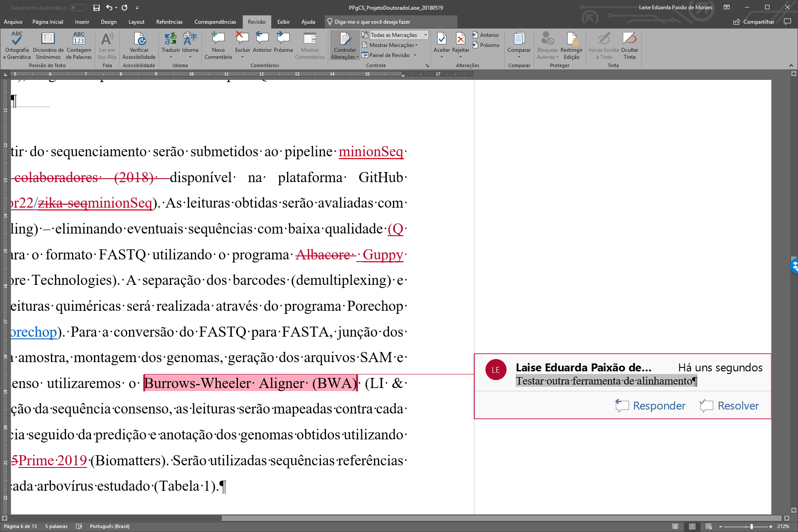Switch to read mode view in status bar
This screenshot has width=798, height=532.
[x=675, y=526]
